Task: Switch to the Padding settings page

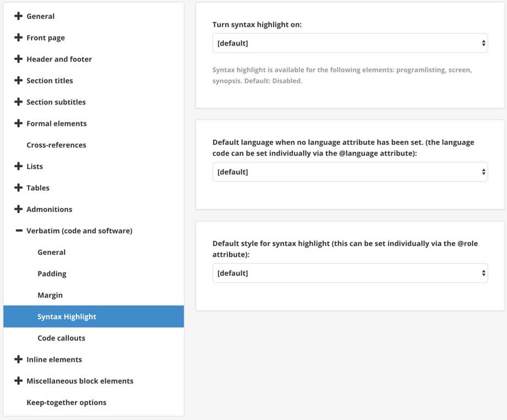Action: click(x=52, y=274)
